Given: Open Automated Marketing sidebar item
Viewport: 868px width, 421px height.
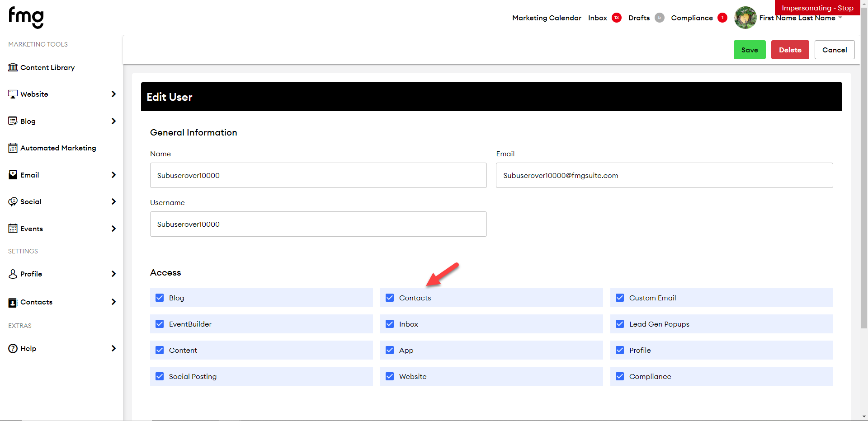Looking at the screenshot, I should click(58, 148).
